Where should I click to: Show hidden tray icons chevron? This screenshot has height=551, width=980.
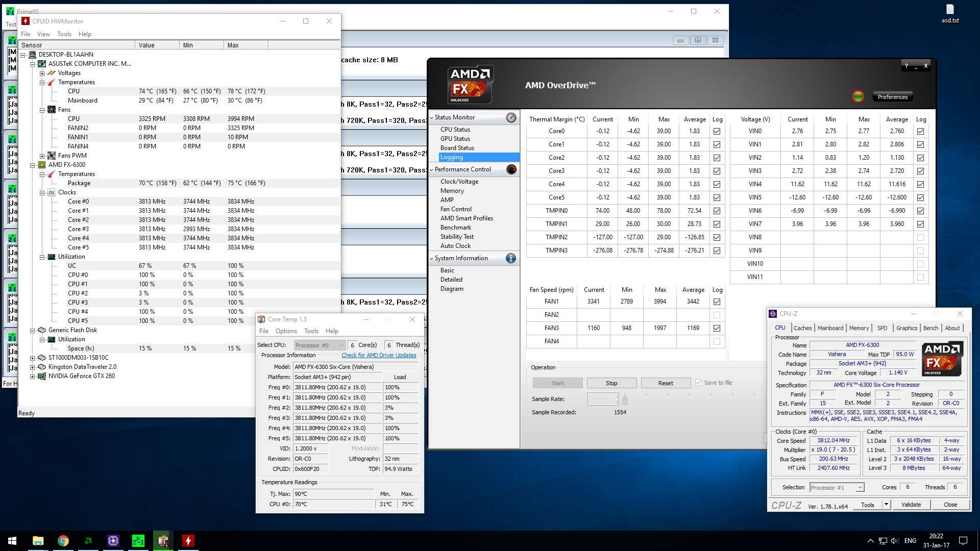pyautogui.click(x=870, y=541)
